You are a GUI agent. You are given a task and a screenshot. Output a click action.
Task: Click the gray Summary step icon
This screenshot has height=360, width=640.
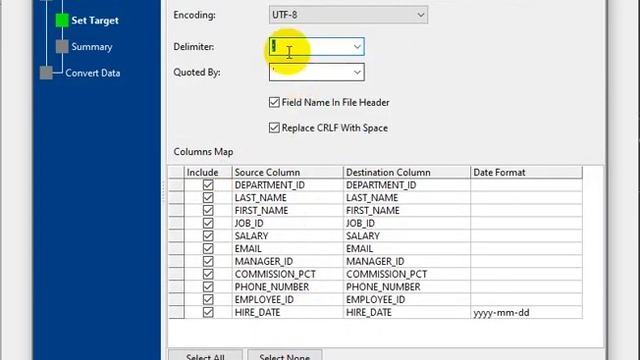click(x=62, y=47)
